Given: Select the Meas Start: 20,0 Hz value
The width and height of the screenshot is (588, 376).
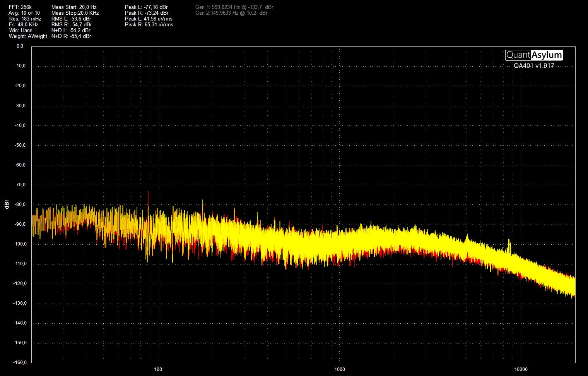Looking at the screenshot, I should click(x=74, y=7).
